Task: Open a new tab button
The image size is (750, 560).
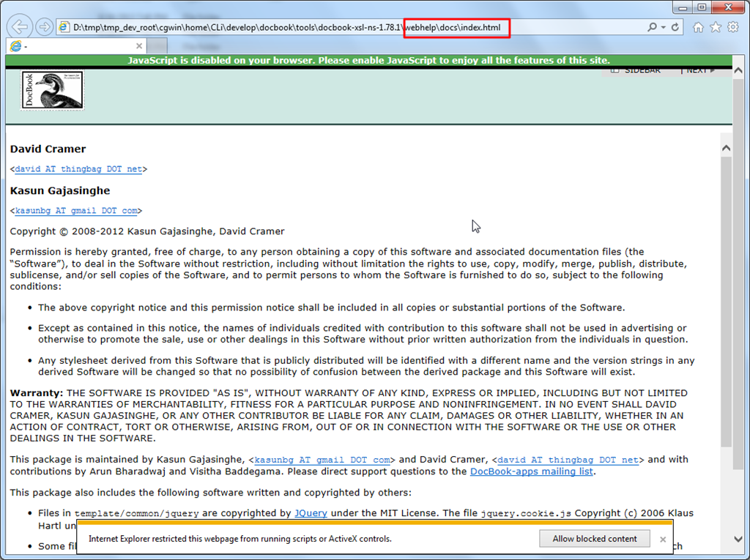Action: [x=157, y=46]
